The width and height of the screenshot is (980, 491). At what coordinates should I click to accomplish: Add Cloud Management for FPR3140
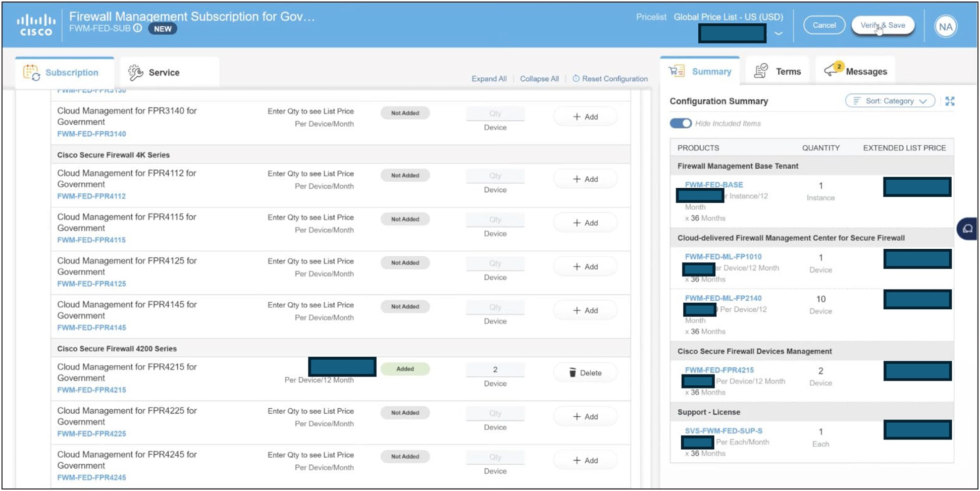(585, 117)
